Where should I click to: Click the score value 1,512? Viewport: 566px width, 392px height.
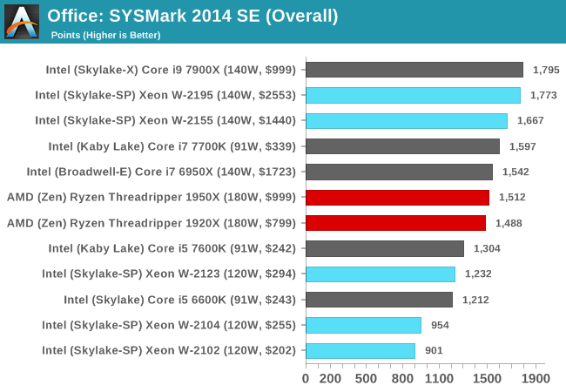coord(512,197)
